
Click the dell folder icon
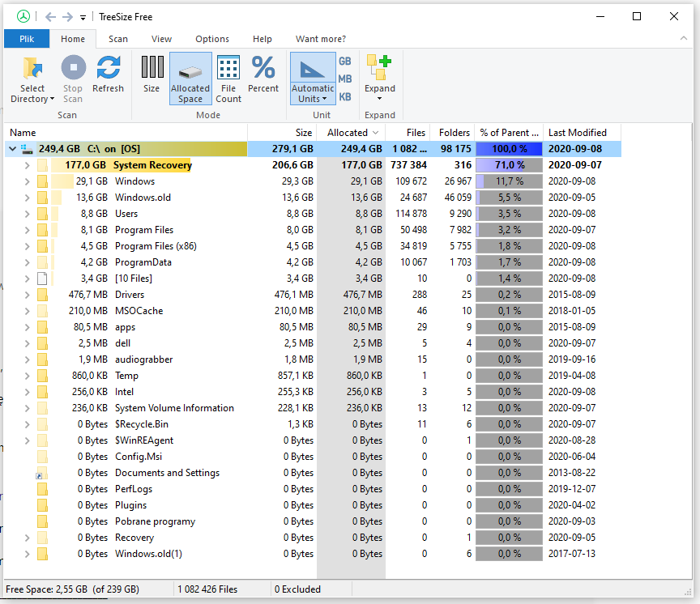tap(42, 343)
